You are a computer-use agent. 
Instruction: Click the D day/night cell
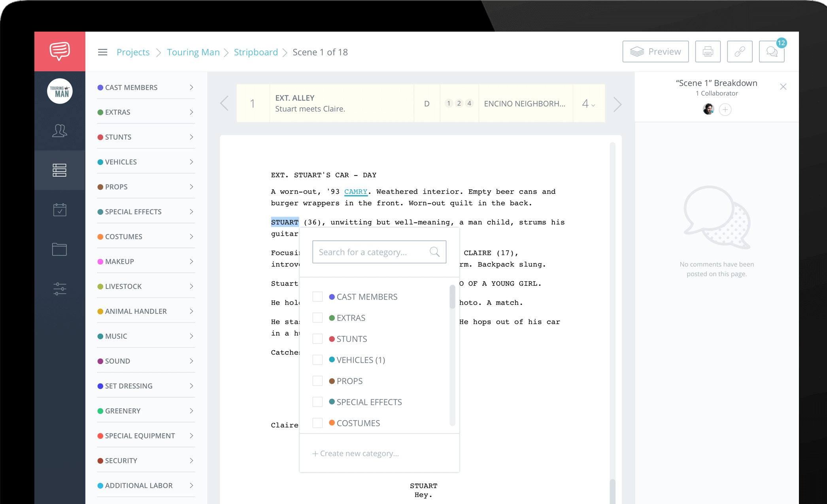pyautogui.click(x=427, y=104)
